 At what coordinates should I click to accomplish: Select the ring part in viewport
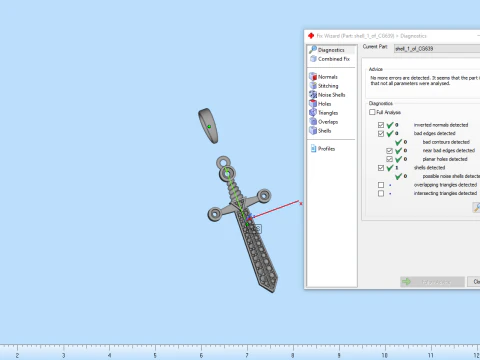208,126
